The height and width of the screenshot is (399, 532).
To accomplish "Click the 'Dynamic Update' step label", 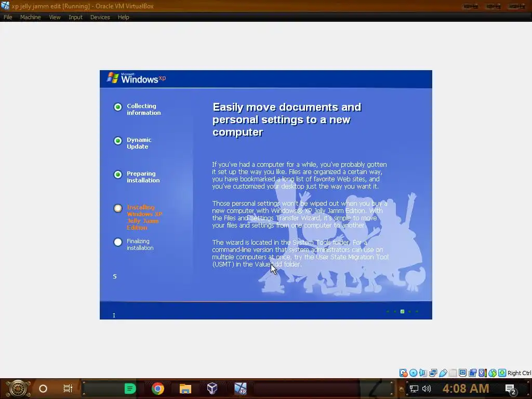I will tap(139, 143).
